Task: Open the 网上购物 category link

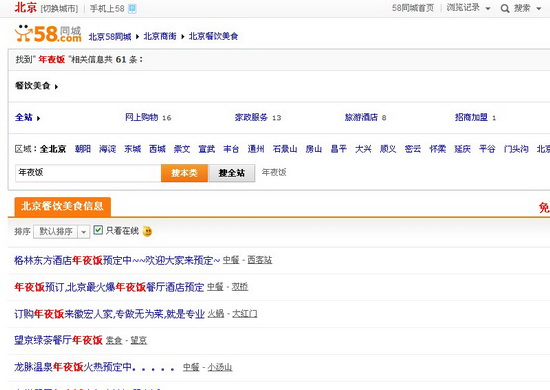Action: click(x=142, y=117)
